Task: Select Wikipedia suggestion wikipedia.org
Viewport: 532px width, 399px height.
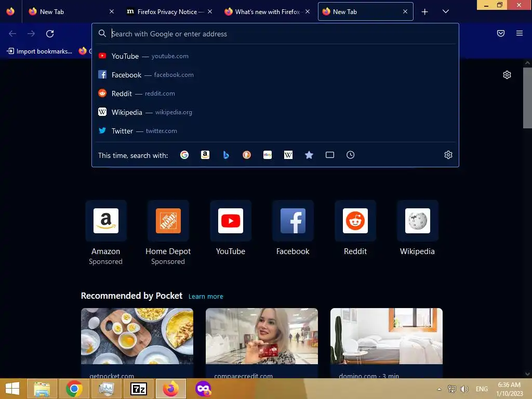Action: click(x=275, y=112)
